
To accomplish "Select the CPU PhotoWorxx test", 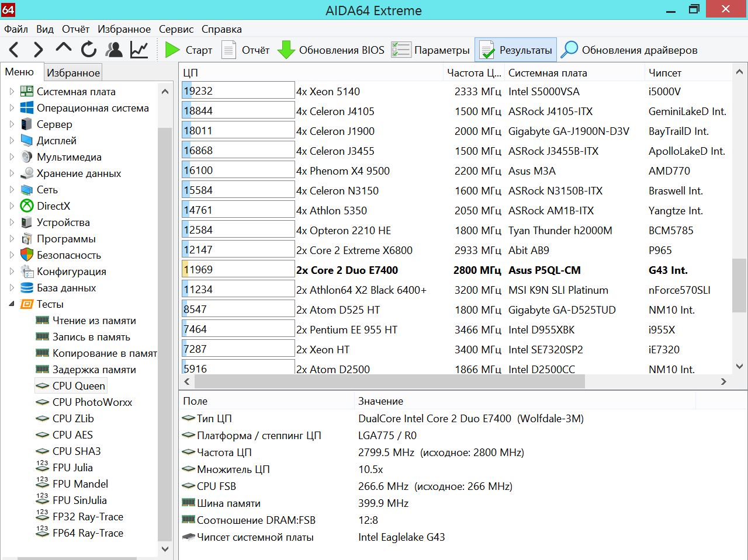I will pyautogui.click(x=92, y=402).
